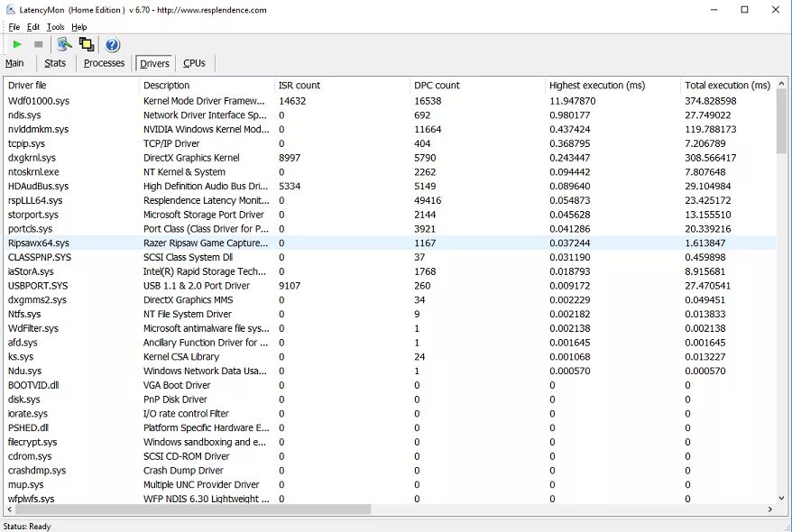Sort by the Driver file column header
Viewport: 792px width, 532px height.
click(x=71, y=86)
